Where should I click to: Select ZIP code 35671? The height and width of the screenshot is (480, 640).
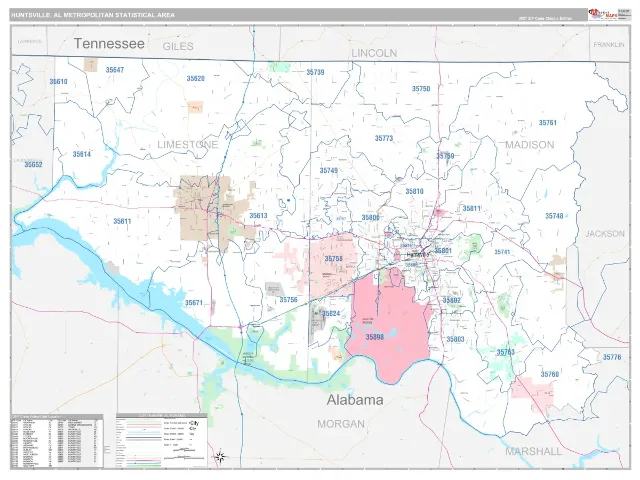194,303
